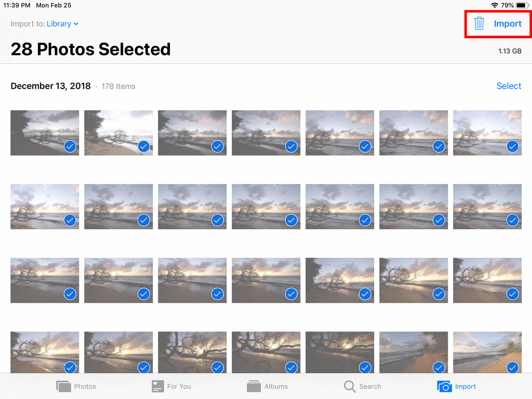Tap the December 13, 2018 date header
The image size is (532, 399).
[51, 86]
